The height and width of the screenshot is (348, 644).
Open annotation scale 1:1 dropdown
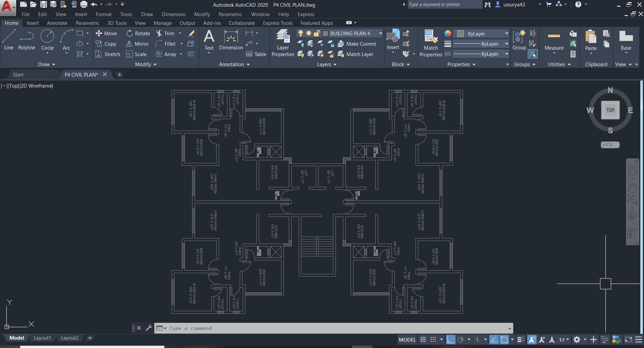[x=564, y=340]
